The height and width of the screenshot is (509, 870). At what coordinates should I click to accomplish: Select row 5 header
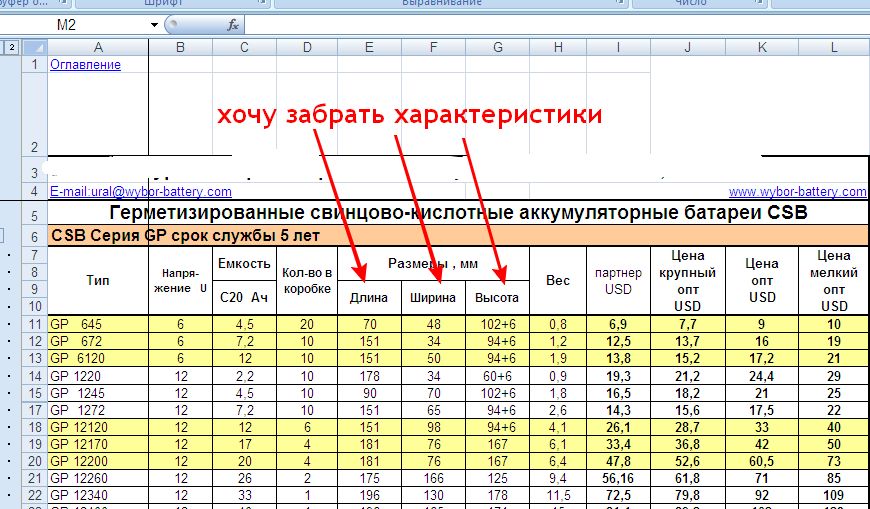pyautogui.click(x=34, y=215)
